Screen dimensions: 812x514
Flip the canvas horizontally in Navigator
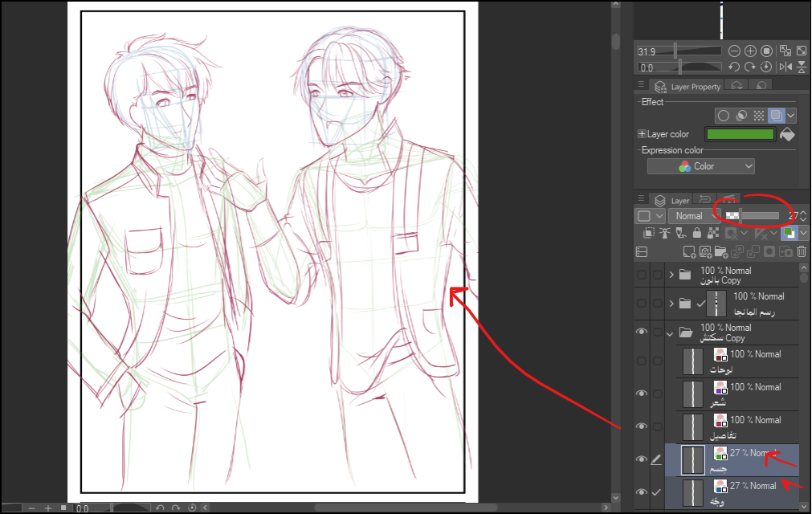tap(785, 67)
